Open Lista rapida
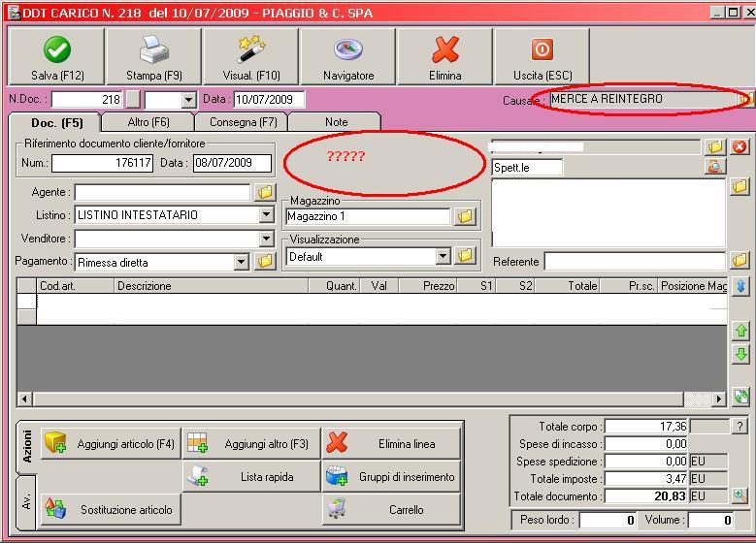 click(251, 476)
